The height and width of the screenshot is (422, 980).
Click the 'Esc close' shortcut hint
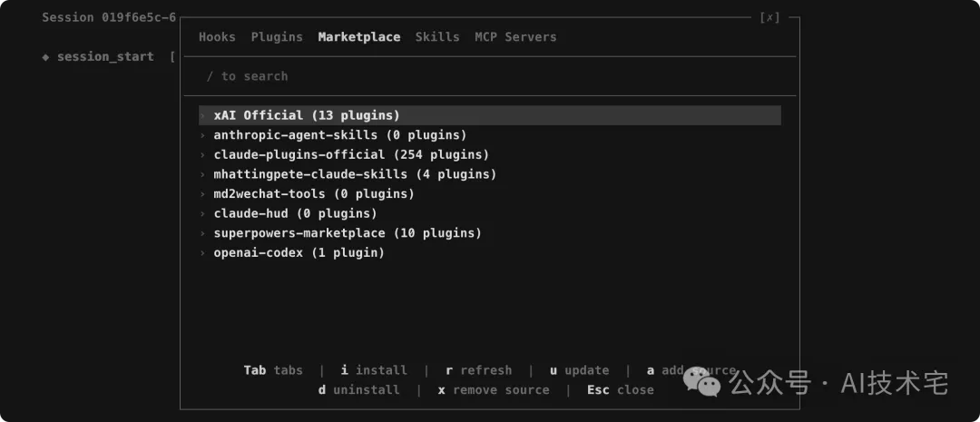point(620,390)
